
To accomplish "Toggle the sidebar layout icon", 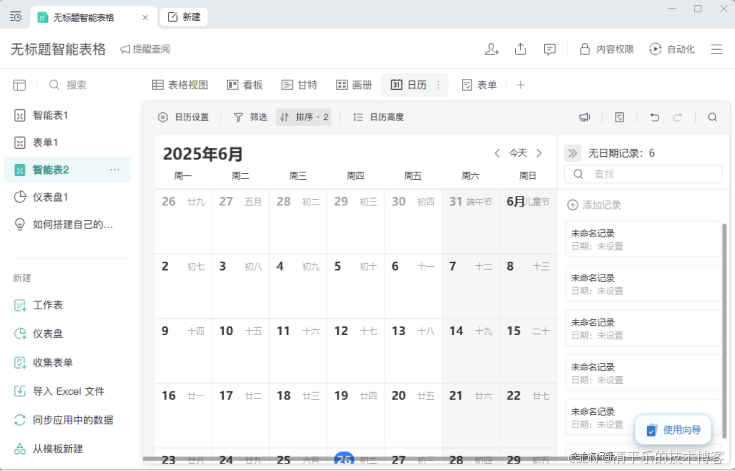I will click(19, 85).
